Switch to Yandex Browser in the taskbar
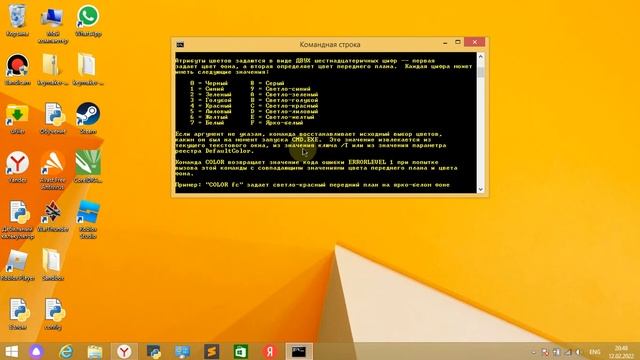The height and width of the screenshot is (360, 640). click(x=124, y=351)
